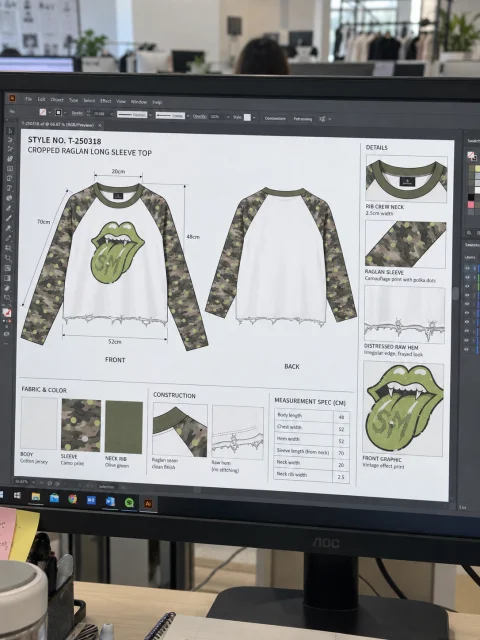This screenshot has height=640, width=480.
Task: Toggle the sixth layer's eye icon
Action: 467,313
